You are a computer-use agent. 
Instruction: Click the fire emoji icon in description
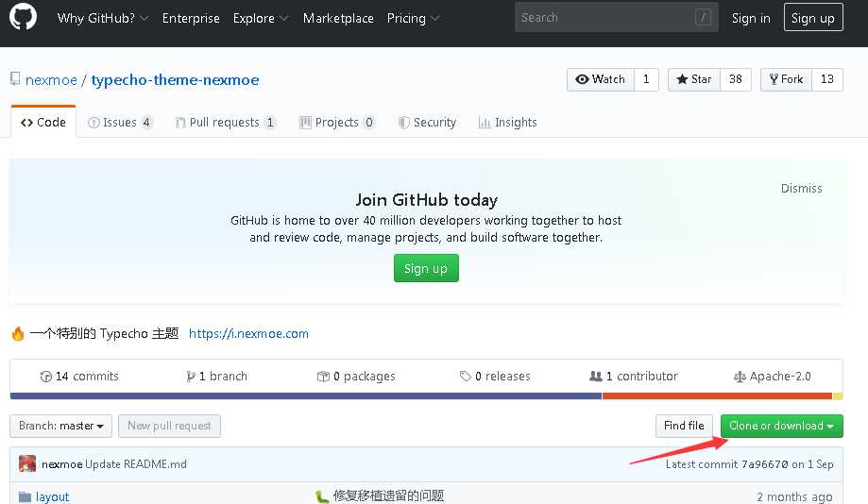(x=18, y=333)
